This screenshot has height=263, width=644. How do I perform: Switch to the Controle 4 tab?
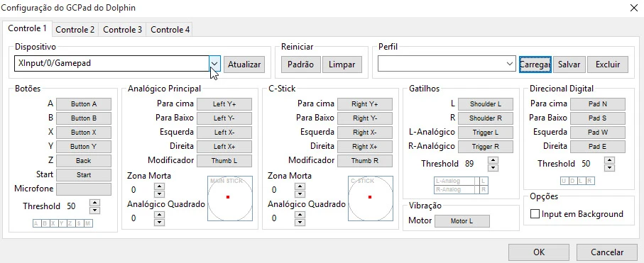170,30
